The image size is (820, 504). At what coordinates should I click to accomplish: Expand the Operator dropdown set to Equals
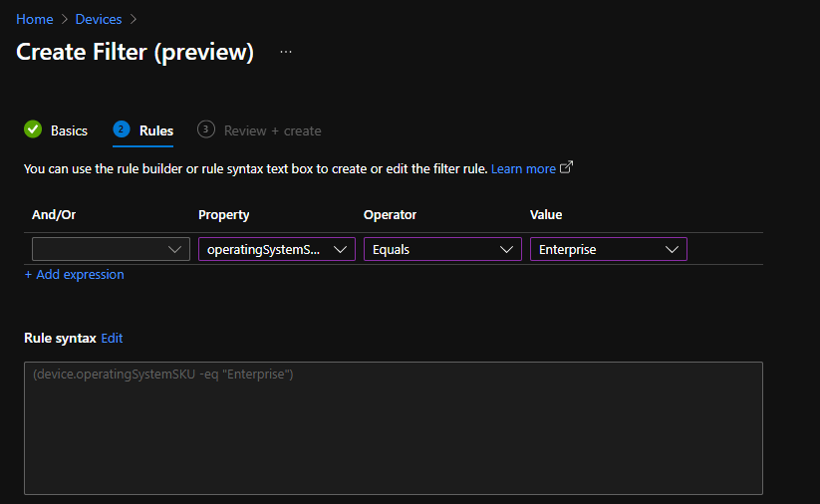click(441, 250)
